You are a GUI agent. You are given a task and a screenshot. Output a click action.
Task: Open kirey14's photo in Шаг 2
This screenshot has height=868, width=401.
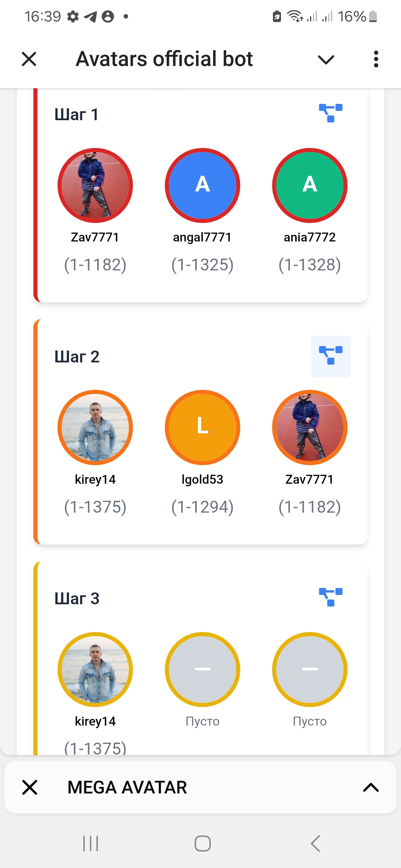pyautogui.click(x=95, y=427)
